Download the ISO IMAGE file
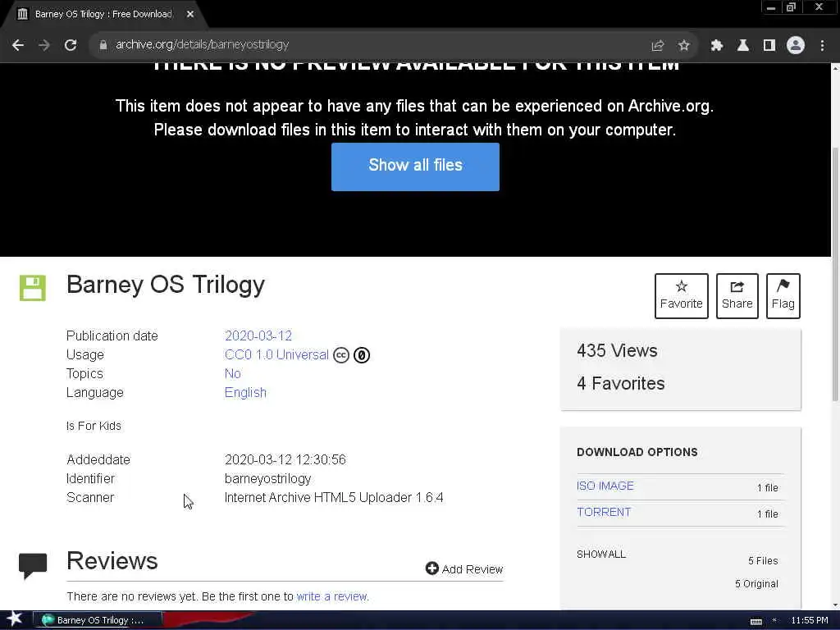Image resolution: width=840 pixels, height=630 pixels. [x=605, y=486]
